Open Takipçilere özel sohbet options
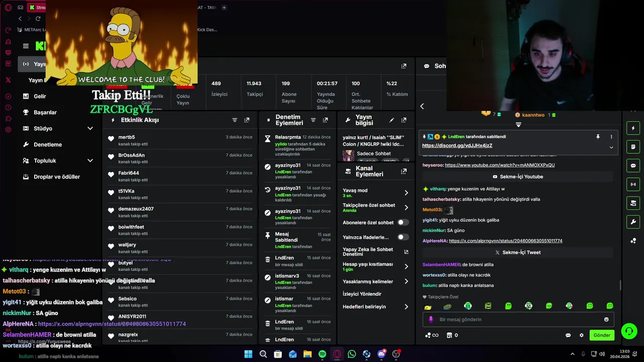Image resolution: width=644 pixels, height=362 pixels. 406,208
